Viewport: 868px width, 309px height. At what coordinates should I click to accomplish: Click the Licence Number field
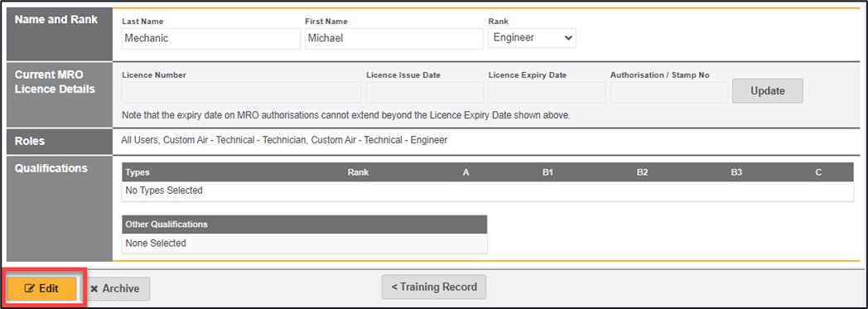point(241,93)
